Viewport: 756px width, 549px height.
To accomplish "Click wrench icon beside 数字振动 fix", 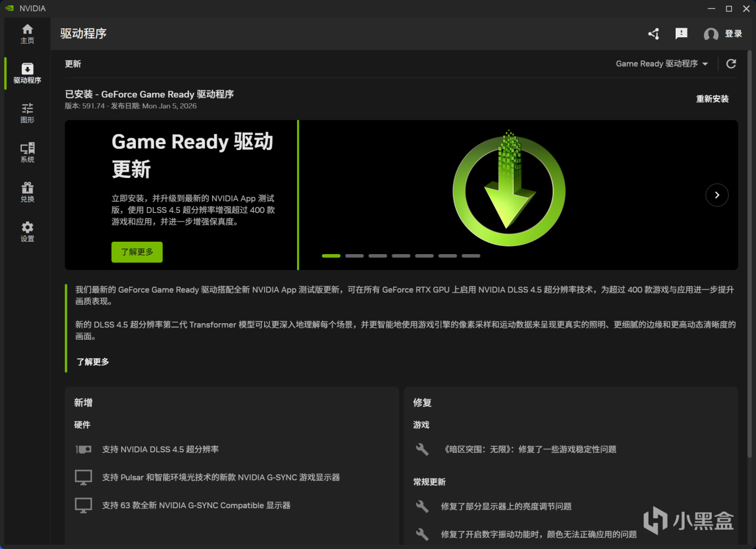I will 422,534.
